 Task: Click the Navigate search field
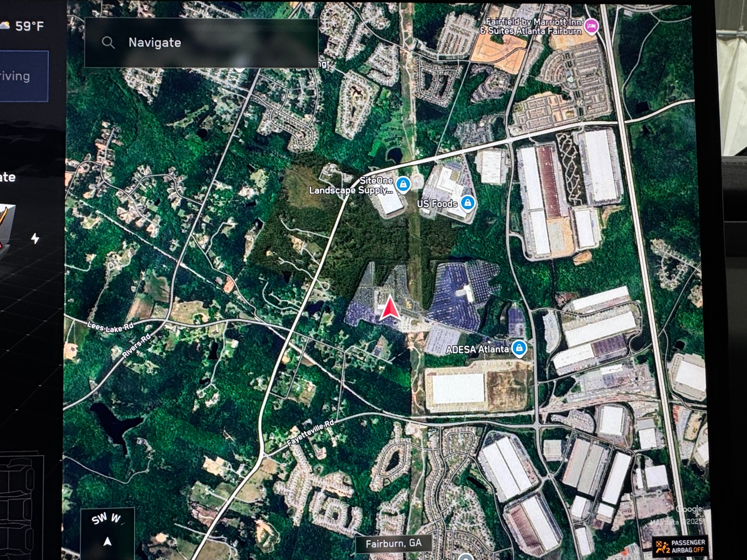(x=201, y=43)
